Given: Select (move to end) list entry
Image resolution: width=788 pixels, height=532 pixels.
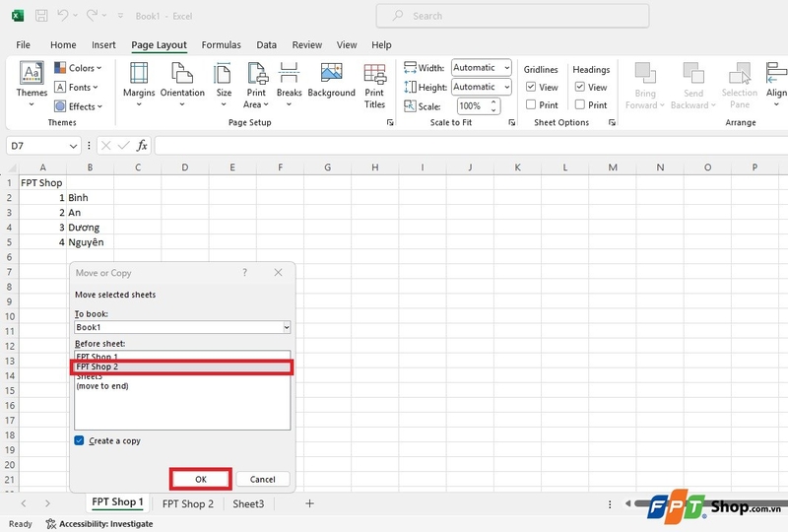Looking at the screenshot, I should click(x=182, y=386).
